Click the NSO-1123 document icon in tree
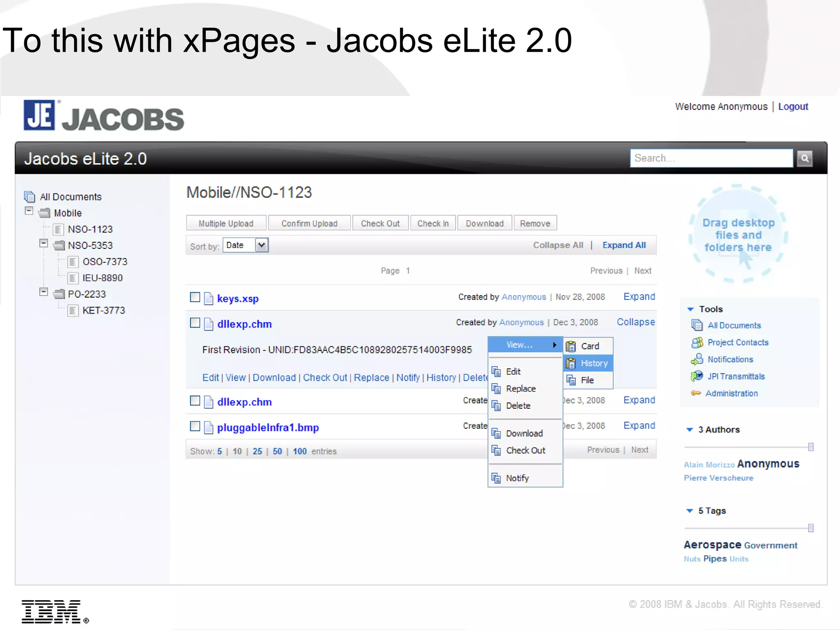This screenshot has width=840, height=630. coord(59,229)
